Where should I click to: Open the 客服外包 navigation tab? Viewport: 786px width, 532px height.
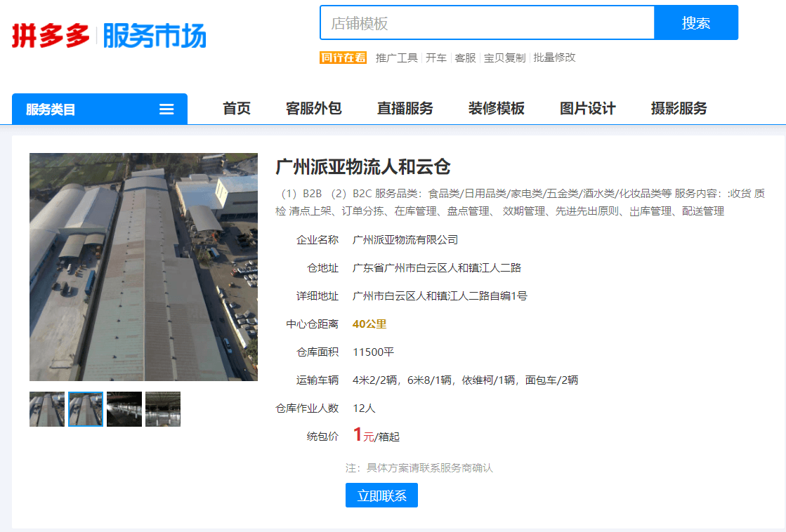coord(314,109)
